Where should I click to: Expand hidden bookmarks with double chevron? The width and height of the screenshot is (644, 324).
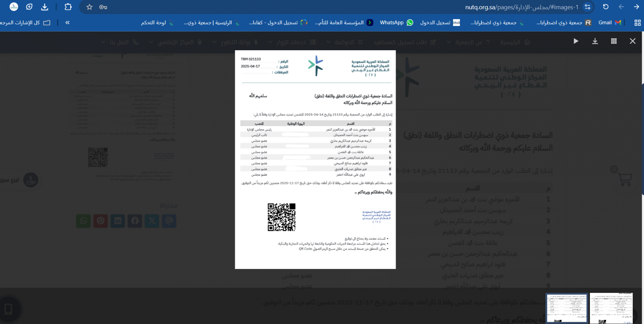click(67, 23)
